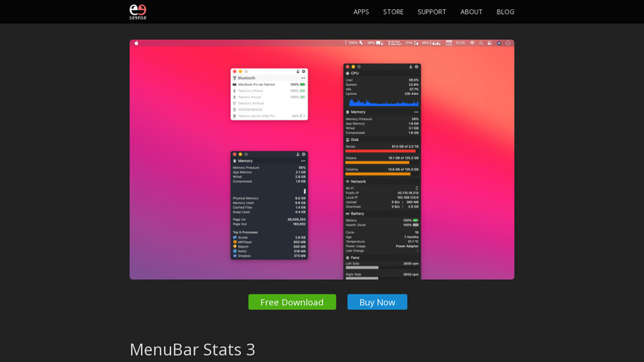The width and height of the screenshot is (644, 362).
Task: Click the Left Side fan speed bar
Action: click(362, 268)
